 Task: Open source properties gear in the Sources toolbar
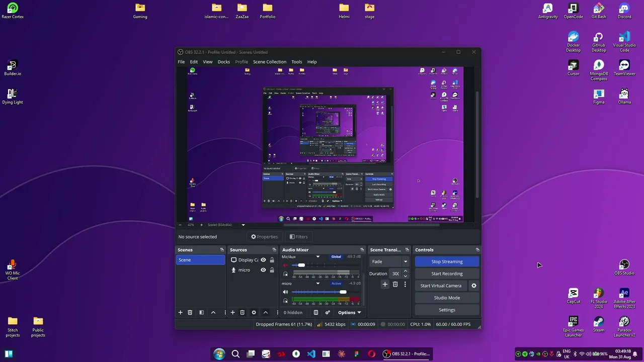(x=254, y=313)
